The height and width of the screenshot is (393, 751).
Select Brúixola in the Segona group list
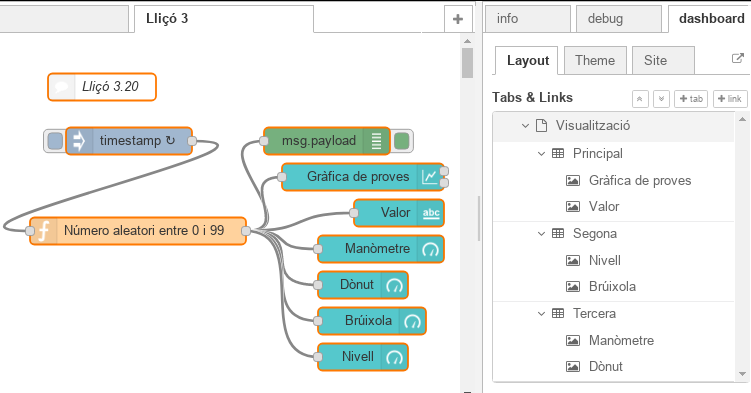tap(613, 287)
